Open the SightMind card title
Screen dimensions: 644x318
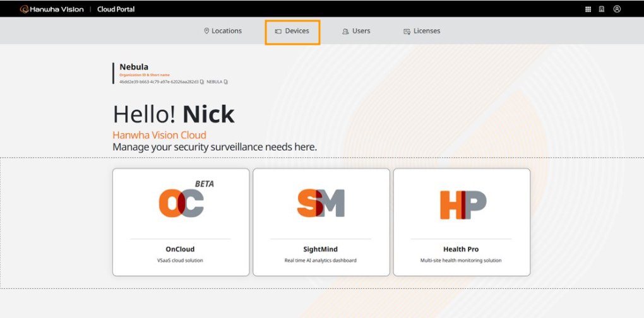pyautogui.click(x=321, y=249)
